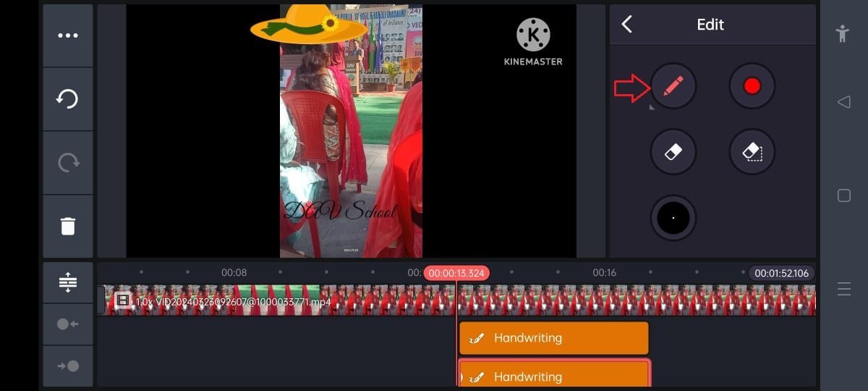Delete the selected layer with trash icon

(x=68, y=226)
